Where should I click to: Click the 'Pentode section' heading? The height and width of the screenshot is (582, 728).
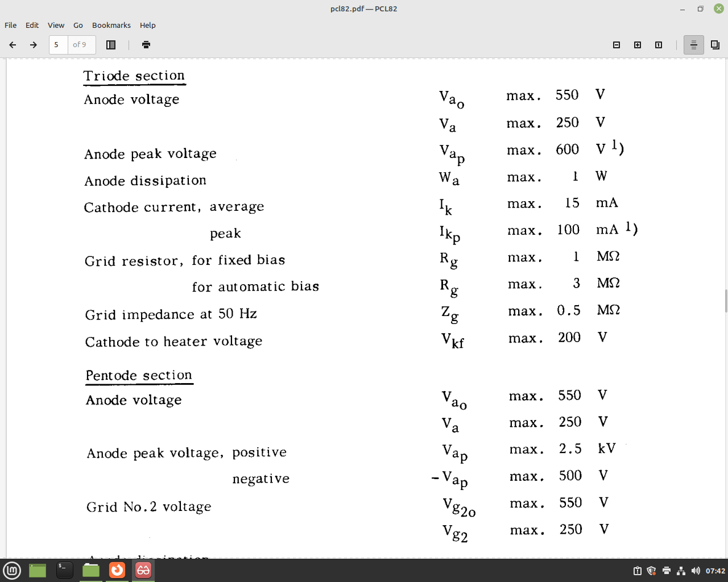(x=139, y=375)
